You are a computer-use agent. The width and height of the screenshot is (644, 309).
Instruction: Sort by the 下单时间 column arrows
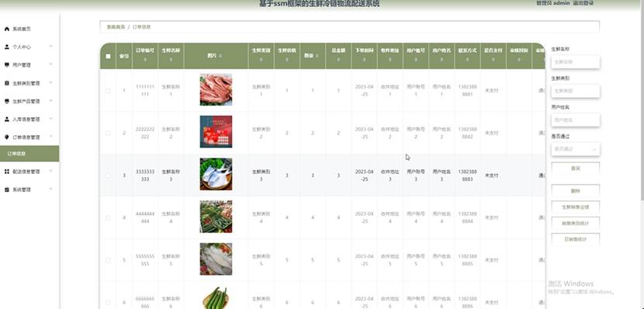(x=365, y=60)
